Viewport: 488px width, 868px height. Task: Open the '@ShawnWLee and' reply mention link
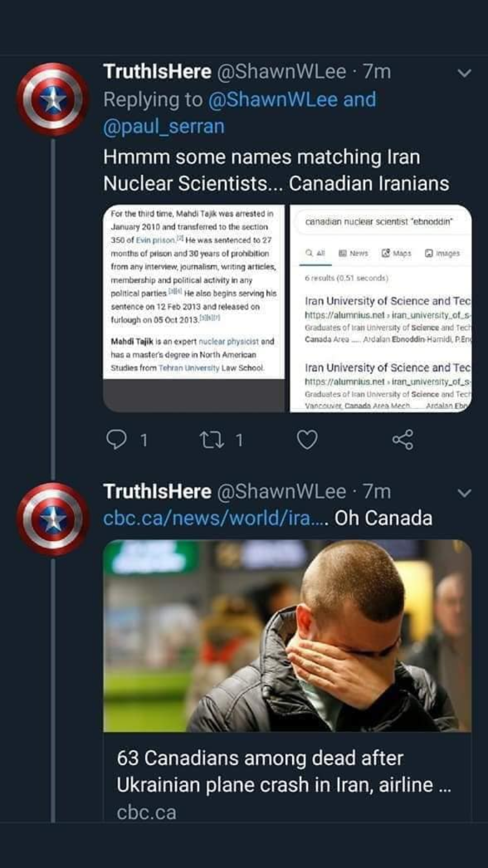click(292, 99)
